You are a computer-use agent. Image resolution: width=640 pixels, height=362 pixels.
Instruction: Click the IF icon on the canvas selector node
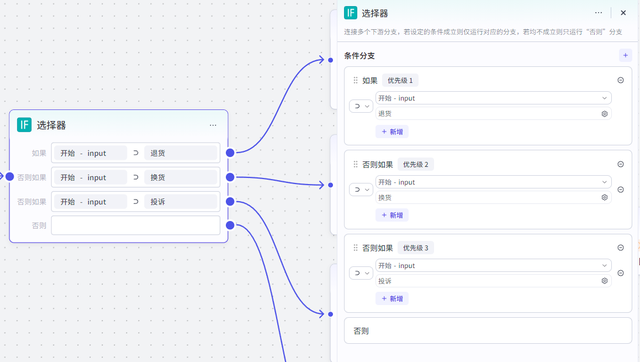tap(24, 125)
